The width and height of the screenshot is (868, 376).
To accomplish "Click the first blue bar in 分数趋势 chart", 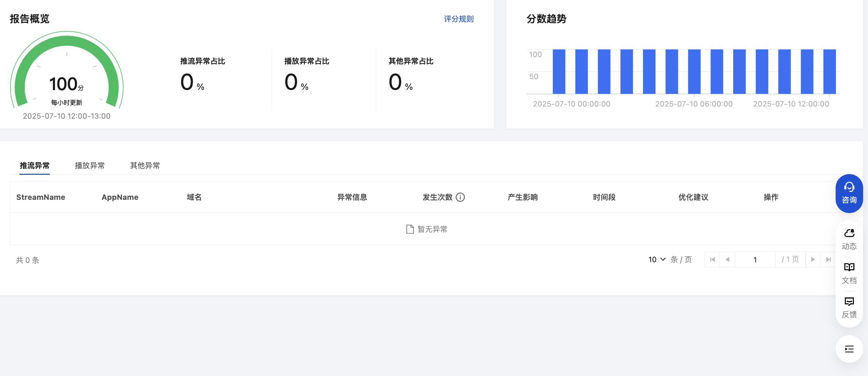I will (x=559, y=71).
